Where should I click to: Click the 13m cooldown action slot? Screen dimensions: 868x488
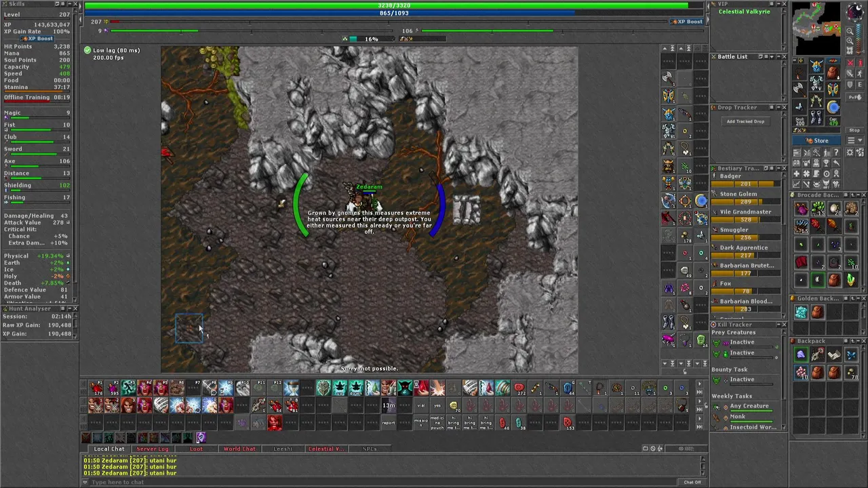pyautogui.click(x=389, y=405)
